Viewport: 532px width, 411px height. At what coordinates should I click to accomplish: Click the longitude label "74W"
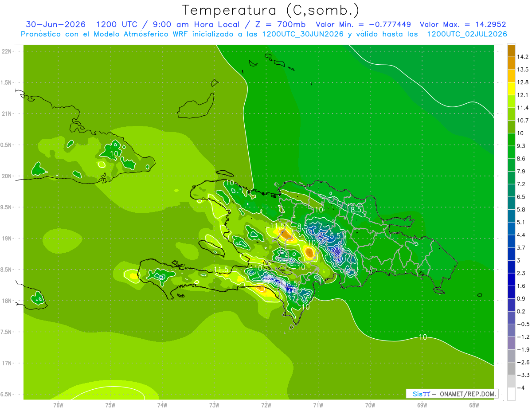coord(162,405)
